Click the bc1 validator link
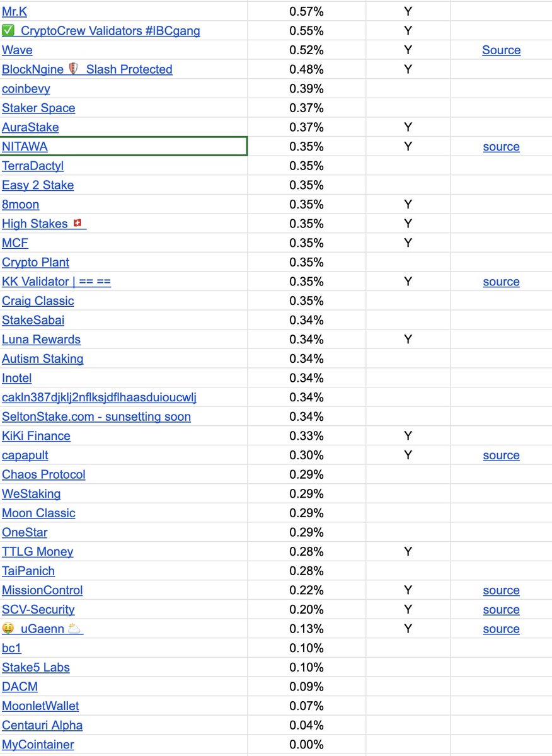552x756 pixels. [11, 648]
